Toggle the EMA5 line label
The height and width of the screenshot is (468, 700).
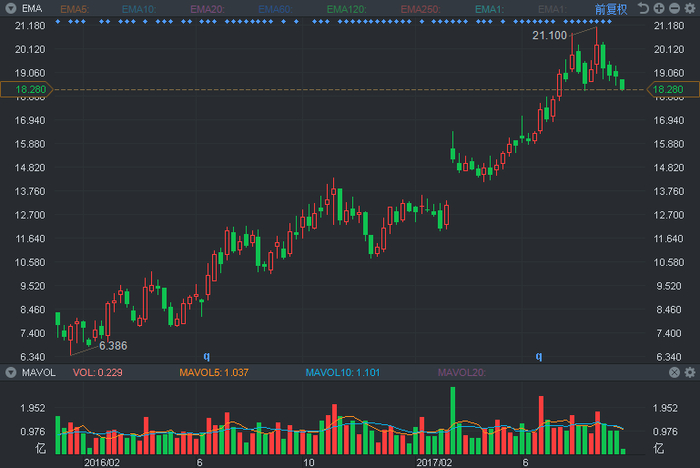[x=74, y=9]
